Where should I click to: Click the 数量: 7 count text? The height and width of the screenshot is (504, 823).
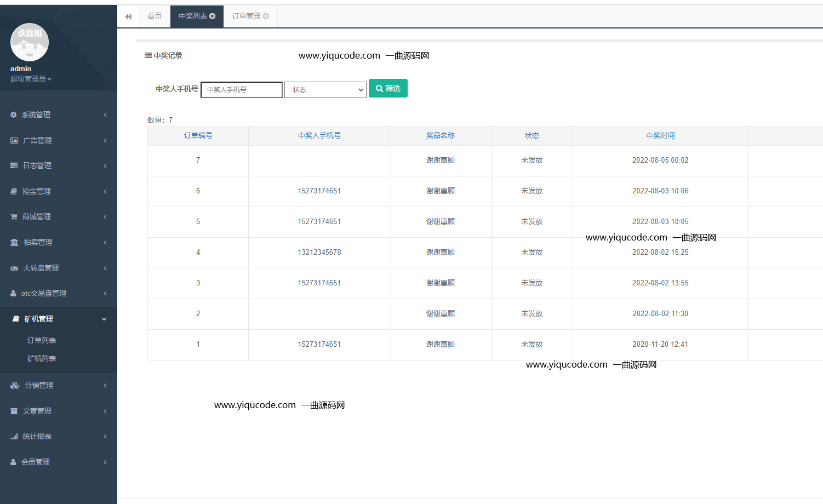[x=160, y=120]
